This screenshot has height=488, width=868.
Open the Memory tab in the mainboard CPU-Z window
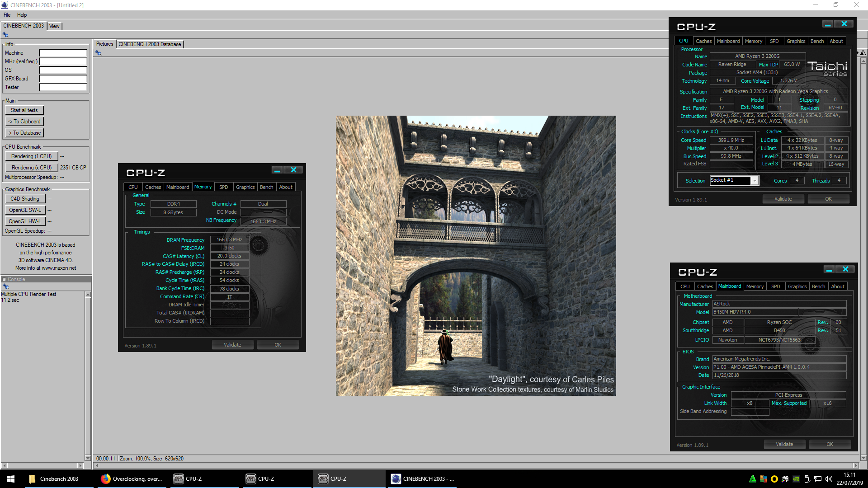click(x=755, y=286)
